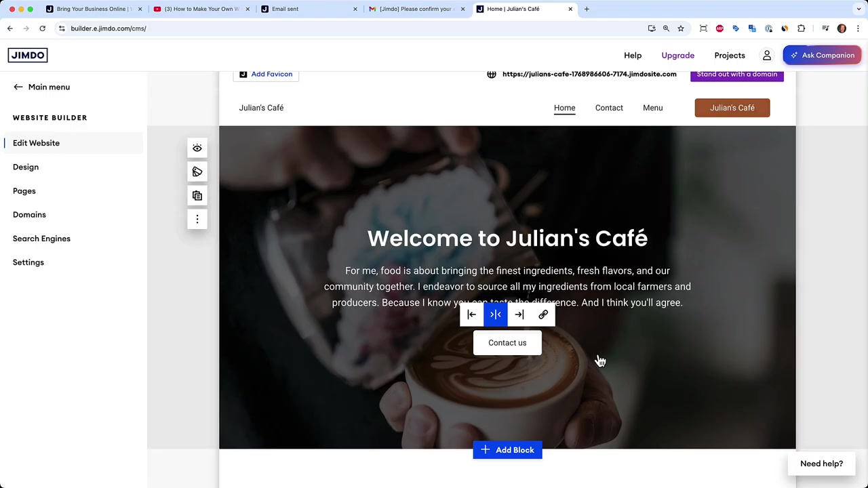Open the Need help? widget
This screenshot has width=868, height=488.
[821, 464]
